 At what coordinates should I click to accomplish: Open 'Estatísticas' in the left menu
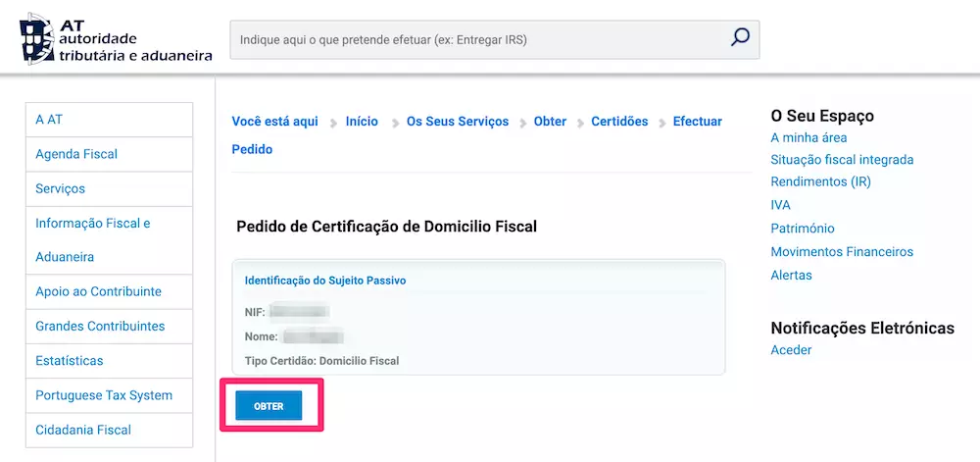tap(110, 361)
